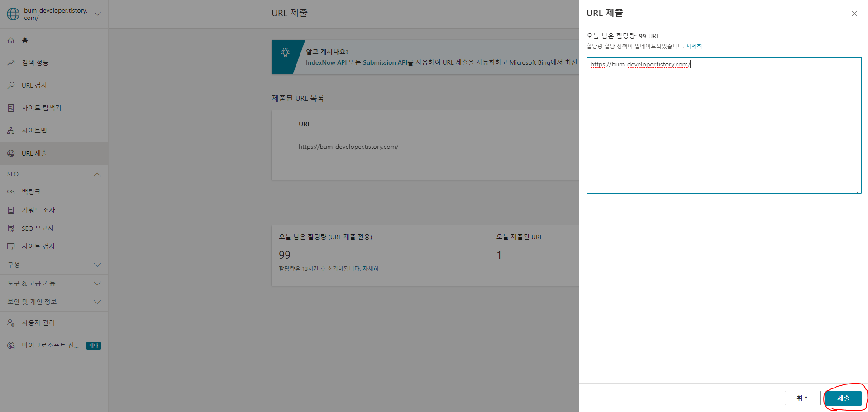This screenshot has width=868, height=412.
Task: Click the 제출된 URL 목록 heading
Action: pyautogui.click(x=298, y=98)
